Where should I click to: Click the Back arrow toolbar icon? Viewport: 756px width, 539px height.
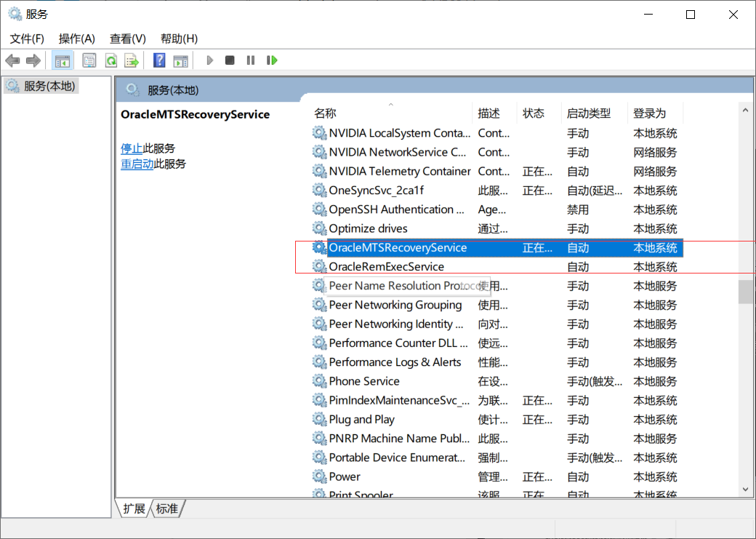(x=12, y=60)
